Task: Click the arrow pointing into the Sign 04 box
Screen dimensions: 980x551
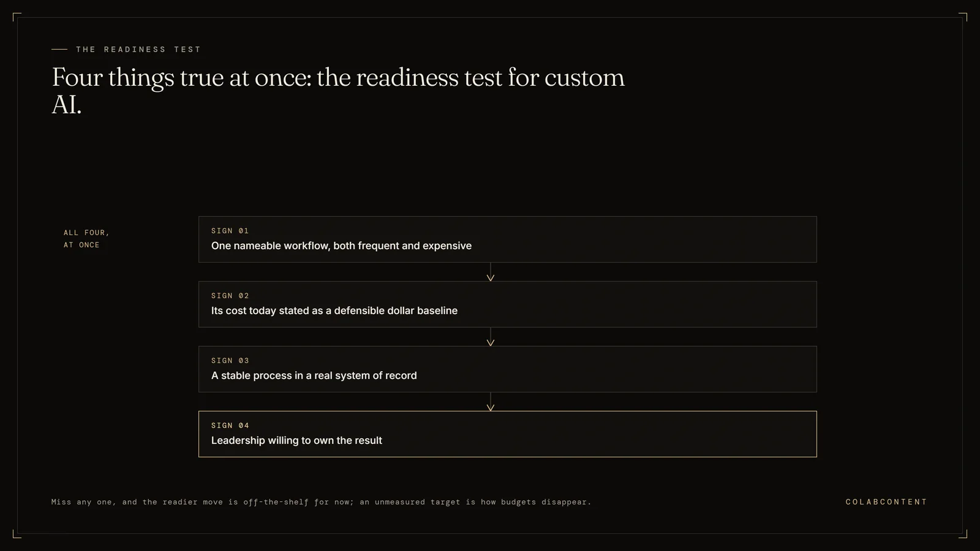Action: pyautogui.click(x=490, y=402)
